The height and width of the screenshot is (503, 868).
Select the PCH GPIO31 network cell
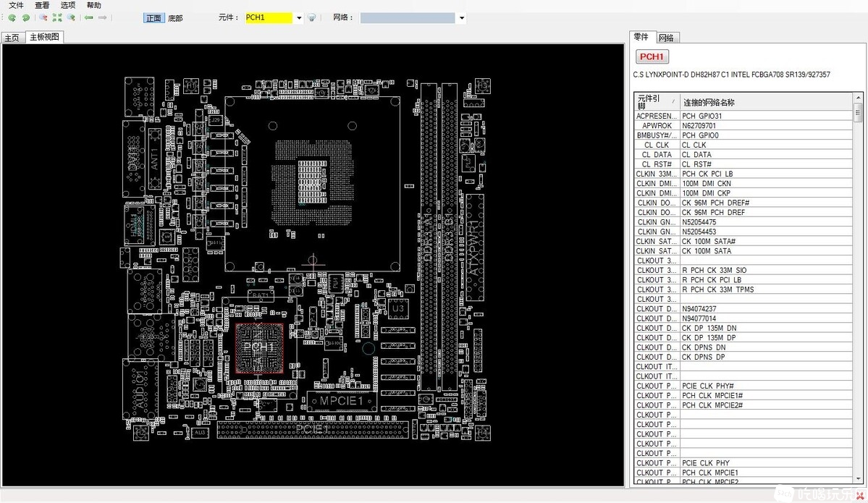click(x=766, y=116)
